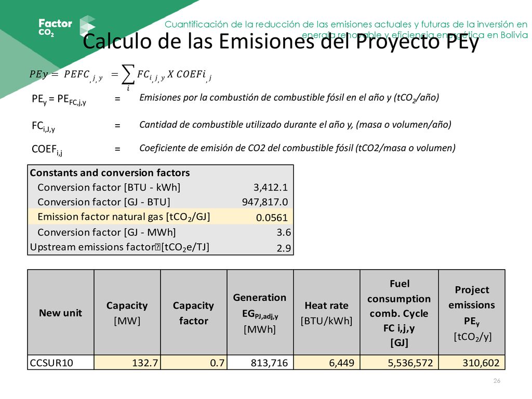Click the value 2.9
Screen dimensions: 532x399
[x=284, y=248]
